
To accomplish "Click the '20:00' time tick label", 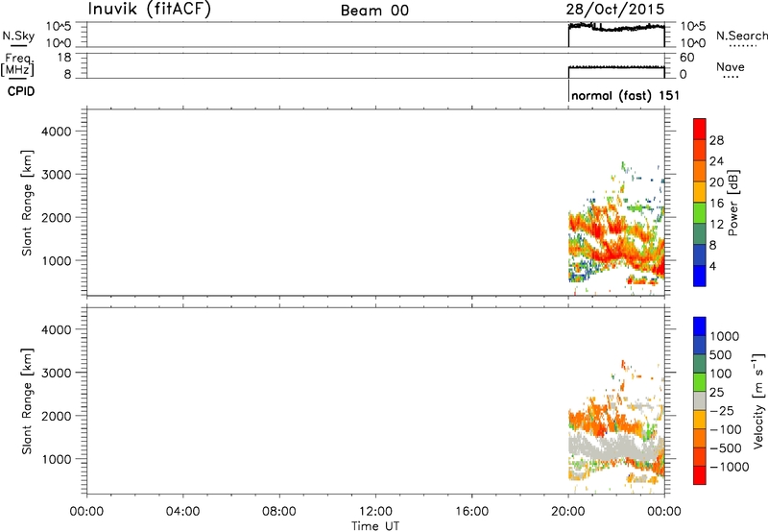I will click(x=567, y=512).
